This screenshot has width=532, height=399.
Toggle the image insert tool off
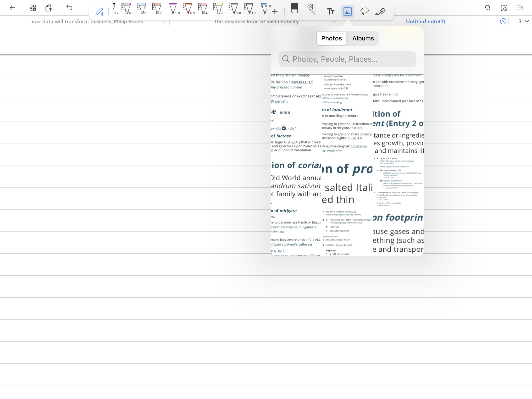click(x=347, y=11)
